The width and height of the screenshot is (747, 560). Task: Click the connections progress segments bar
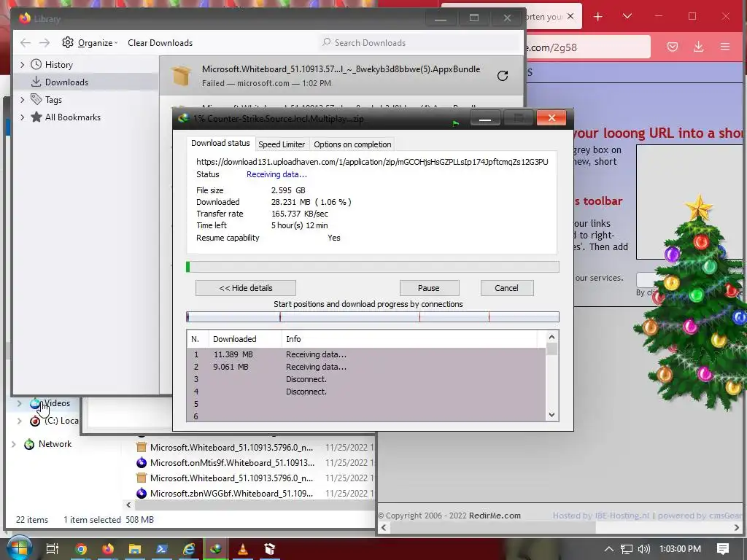click(373, 316)
